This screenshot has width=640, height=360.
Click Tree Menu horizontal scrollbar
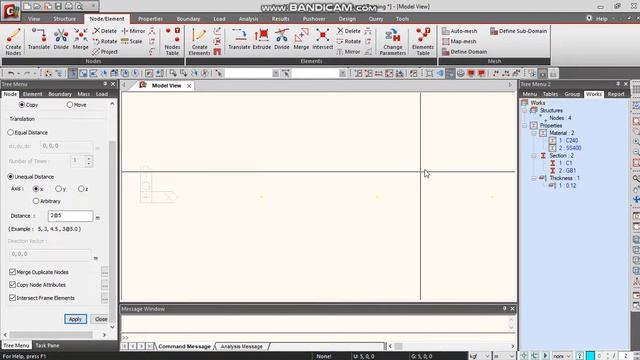pyautogui.click(x=55, y=335)
